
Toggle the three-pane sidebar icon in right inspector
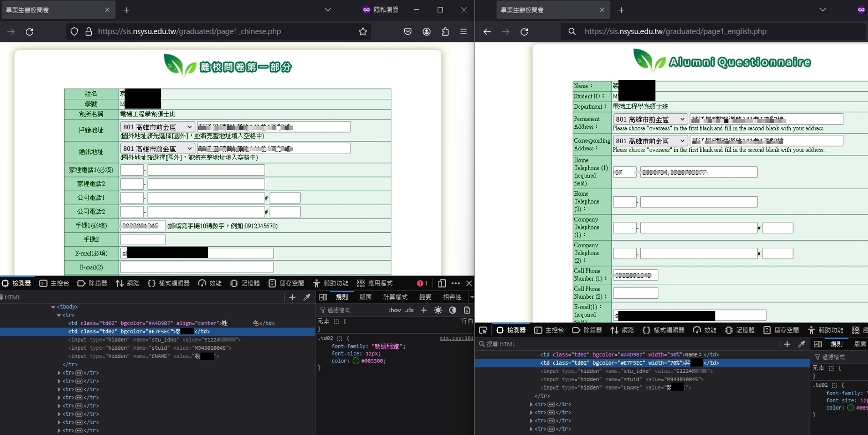817,344
